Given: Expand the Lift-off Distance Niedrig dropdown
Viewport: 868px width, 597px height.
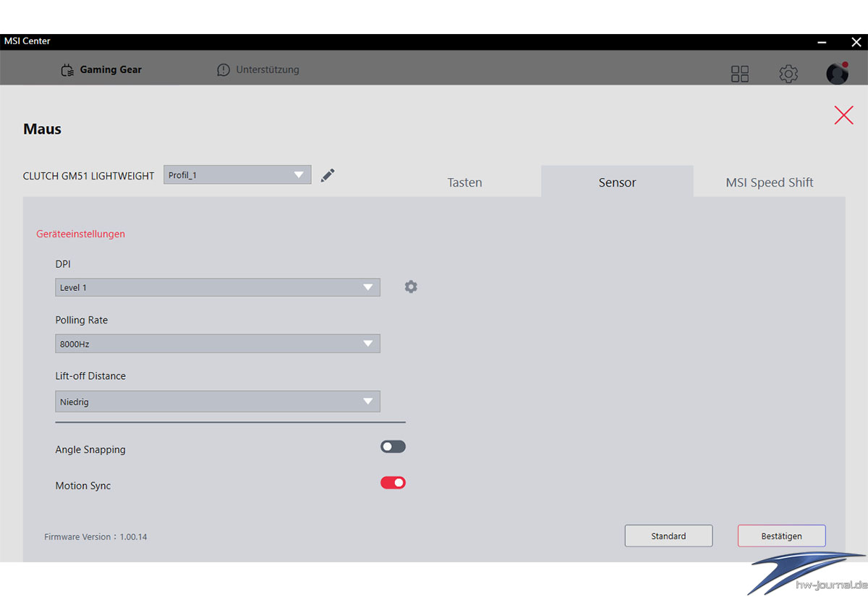Looking at the screenshot, I should (x=218, y=402).
